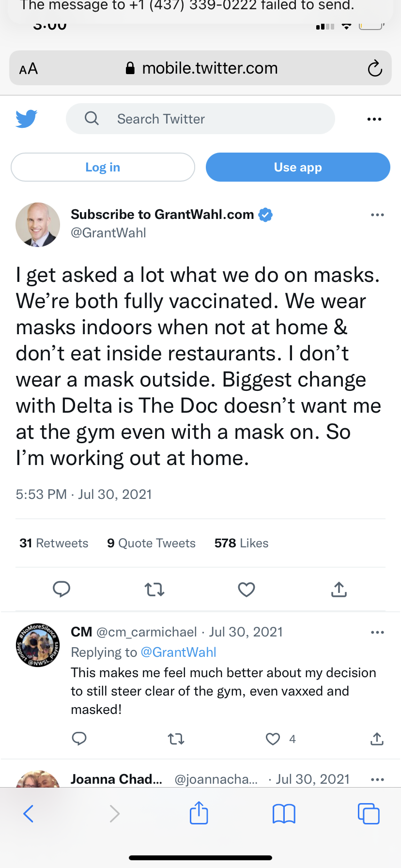Like Grant Wahl's main tweet

click(x=247, y=589)
